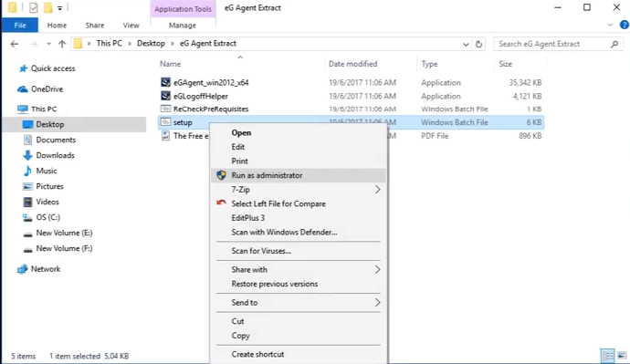Refresh the eG Agent Extract folder
630x364 pixels.
pos(478,44)
